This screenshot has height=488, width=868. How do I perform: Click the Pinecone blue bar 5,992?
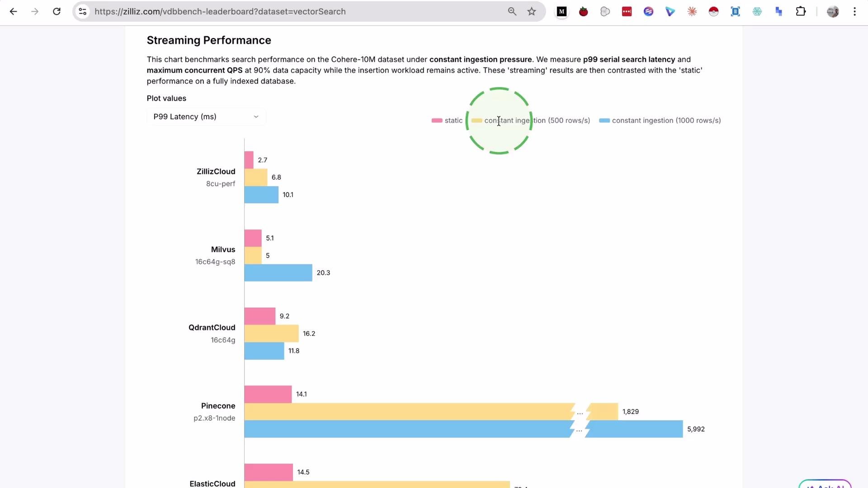463,429
